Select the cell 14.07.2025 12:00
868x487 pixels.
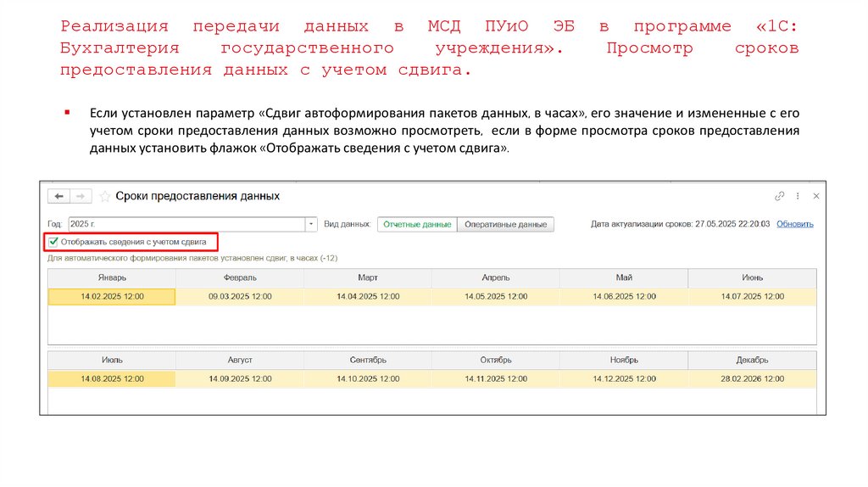753,296
